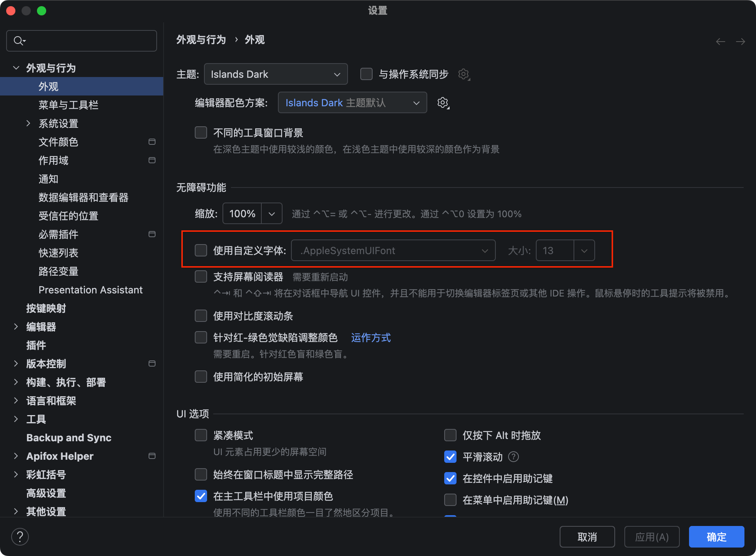Open the 运作方式 link
756x556 pixels.
(370, 338)
